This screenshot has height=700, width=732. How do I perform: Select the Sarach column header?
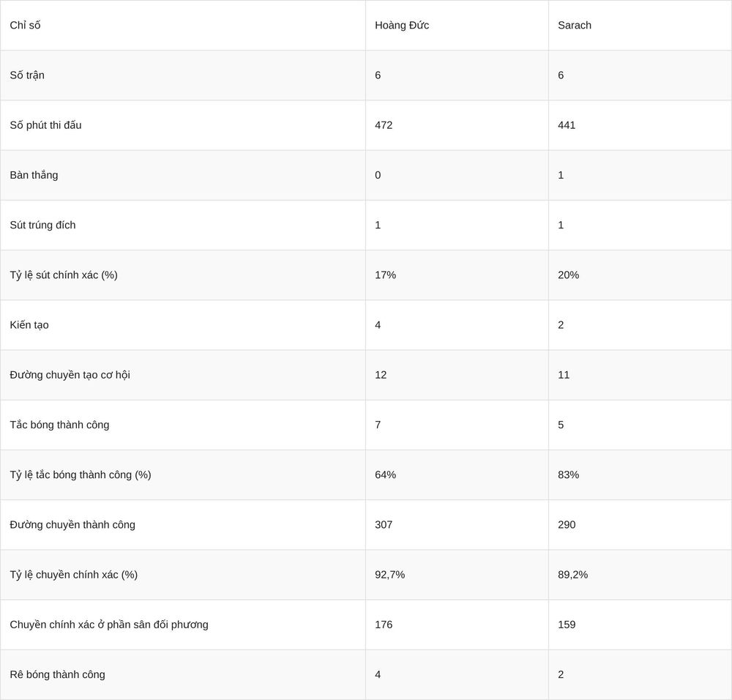(574, 25)
